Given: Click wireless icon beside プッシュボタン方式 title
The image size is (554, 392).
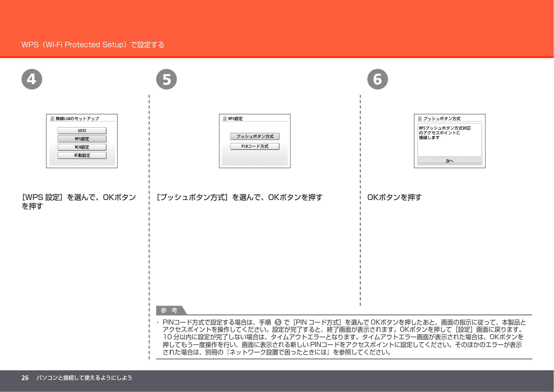Looking at the screenshot, I should click(420, 119).
